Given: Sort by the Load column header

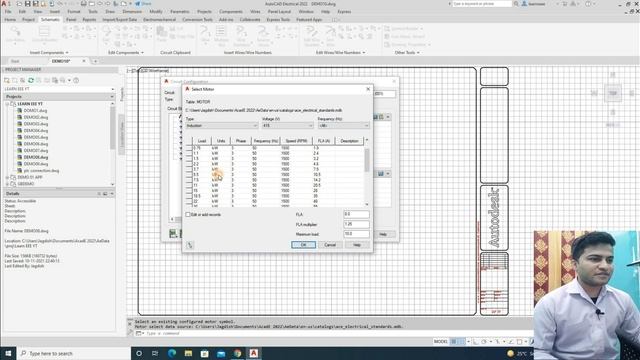Looking at the screenshot, I should pyautogui.click(x=202, y=141).
